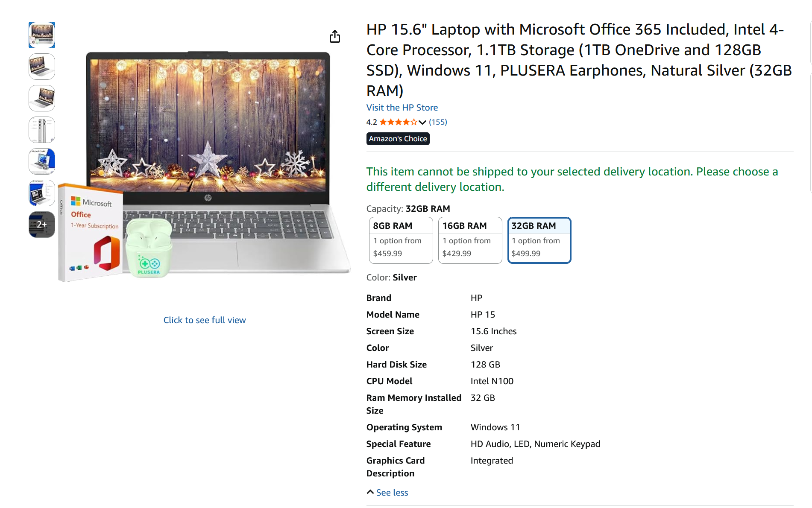Viewport: 812px width, 508px height.
Task: Click the orange star rating icons
Action: (398, 123)
